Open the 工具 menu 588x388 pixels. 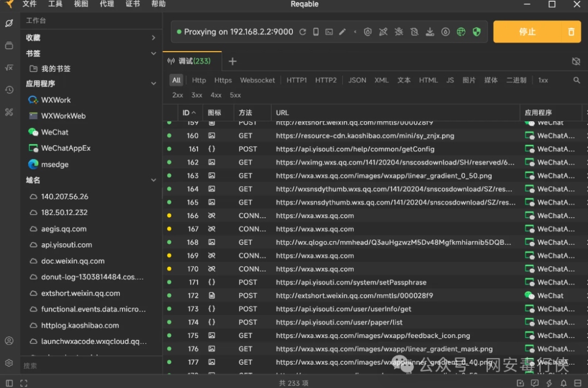coord(55,4)
